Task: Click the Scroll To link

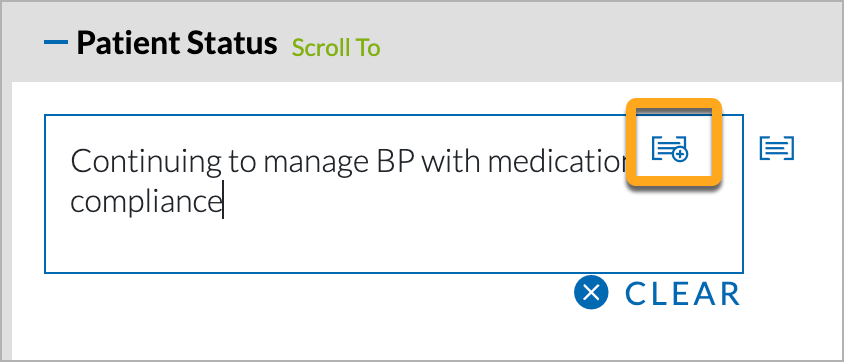Action: click(x=336, y=48)
